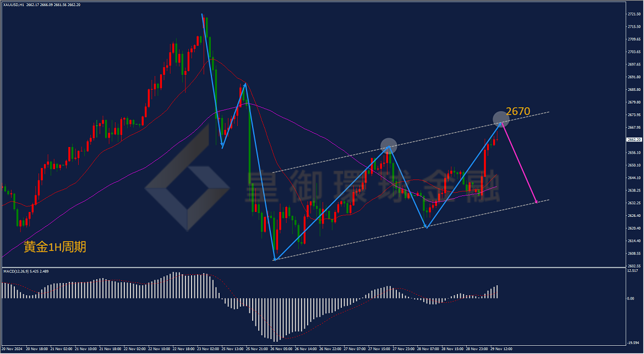Select the 0.00 level on the MACD scale

631,298
